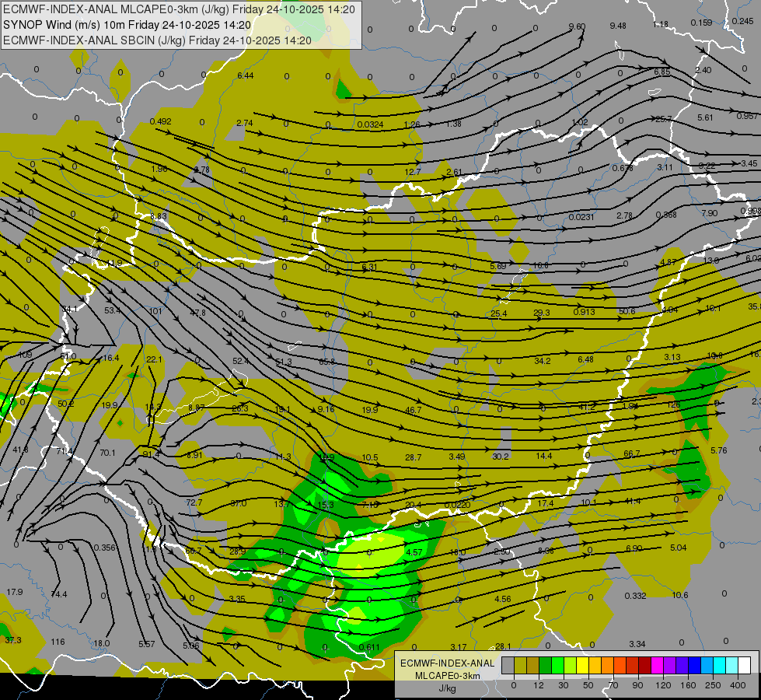Screen dimensions: 761x700
Task: Click the SBCIN header line
Action: [x=157, y=40]
